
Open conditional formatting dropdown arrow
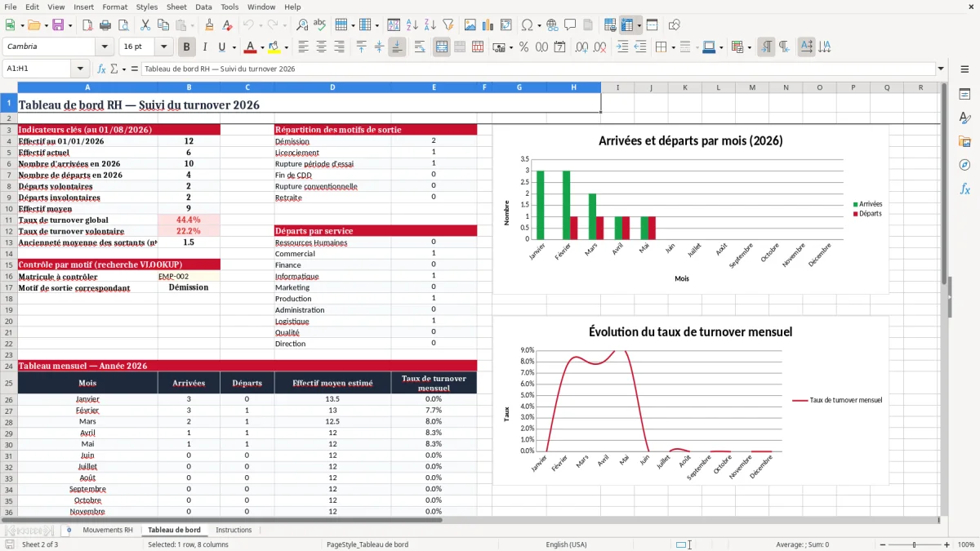click(x=750, y=47)
